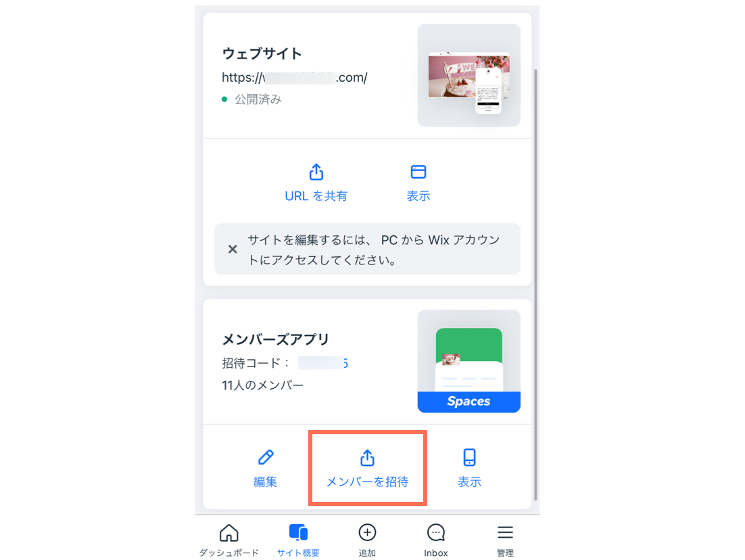Click the phone 表示 icon for members app
The width and height of the screenshot is (745, 560).
[x=469, y=457]
